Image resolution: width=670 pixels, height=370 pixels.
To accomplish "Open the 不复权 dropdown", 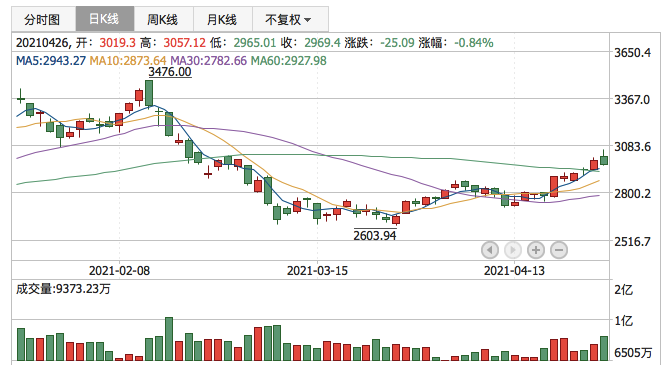I will 290,19.
